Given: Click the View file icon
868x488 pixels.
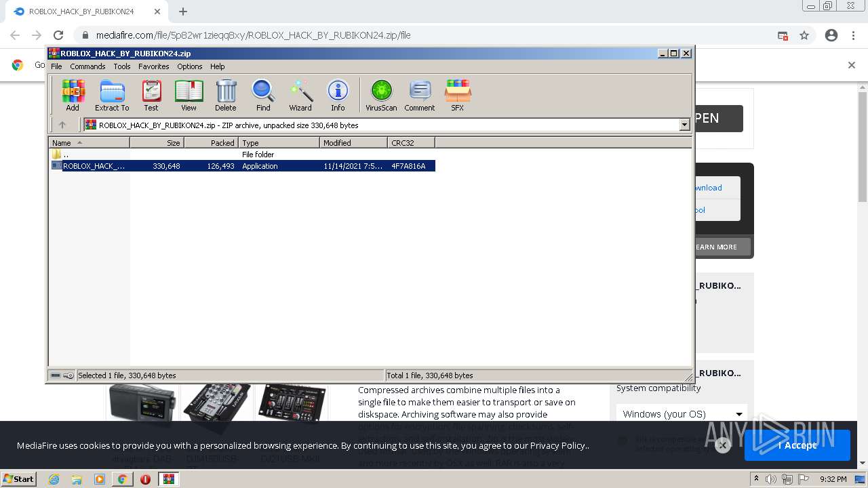Looking at the screenshot, I should point(189,95).
